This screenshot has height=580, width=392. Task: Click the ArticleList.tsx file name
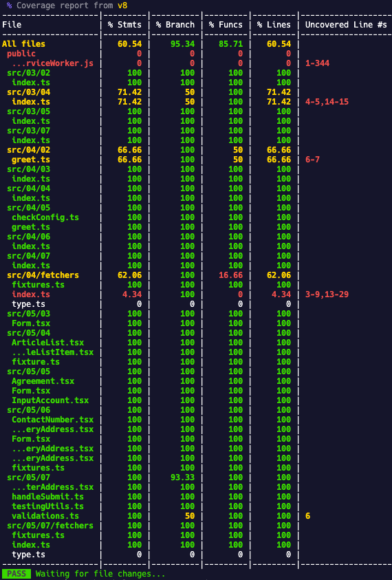(x=47, y=343)
